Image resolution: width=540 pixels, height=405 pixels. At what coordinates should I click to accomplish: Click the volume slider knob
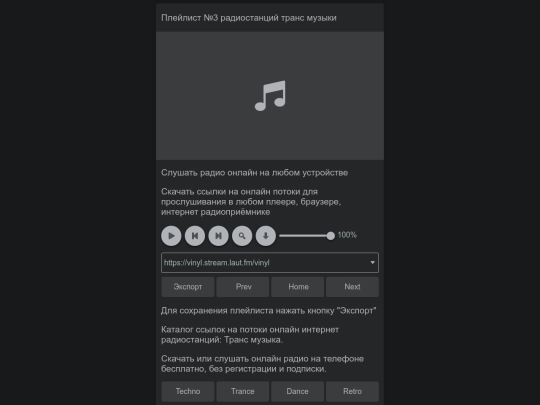pos(331,236)
